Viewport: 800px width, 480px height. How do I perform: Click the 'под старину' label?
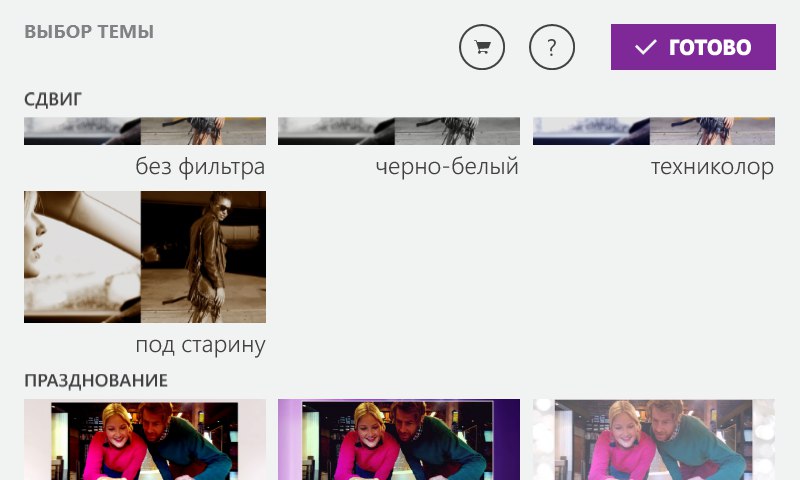201,345
